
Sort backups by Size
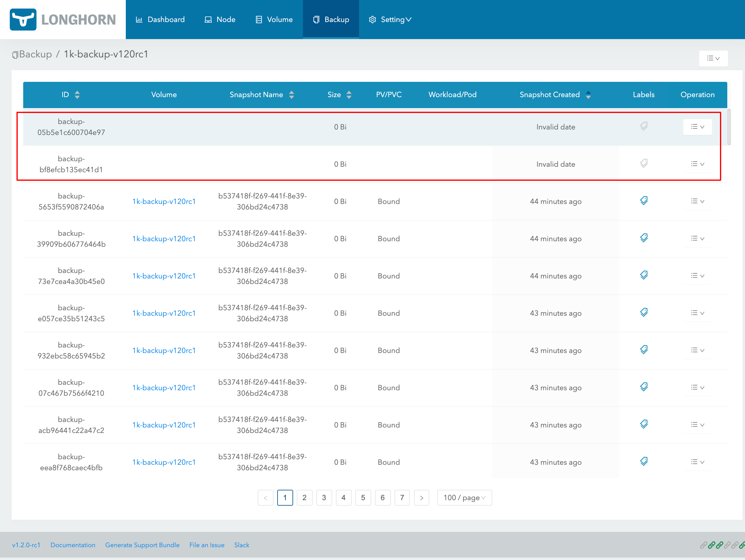tap(349, 95)
